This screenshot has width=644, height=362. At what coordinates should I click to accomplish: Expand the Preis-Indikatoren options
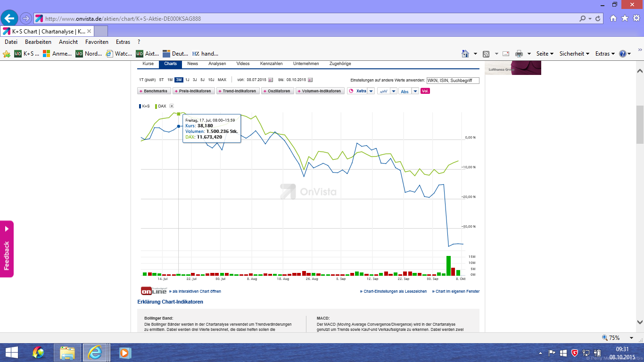(193, 91)
